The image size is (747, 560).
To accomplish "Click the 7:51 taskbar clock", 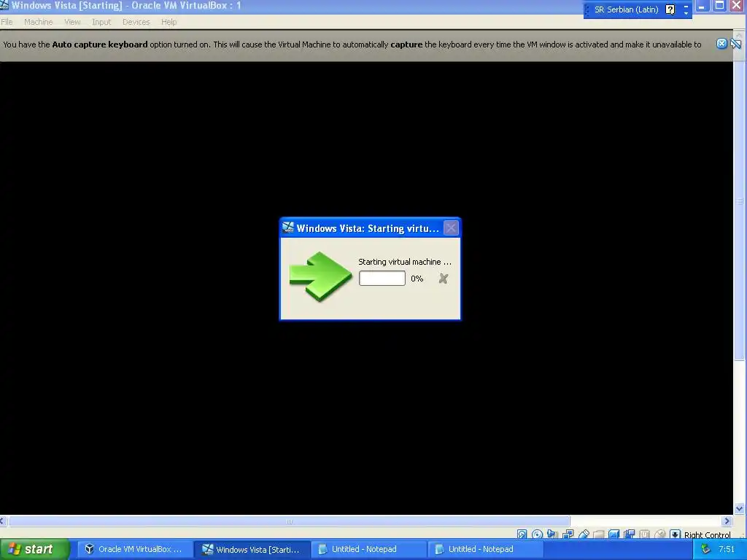I will (726, 549).
